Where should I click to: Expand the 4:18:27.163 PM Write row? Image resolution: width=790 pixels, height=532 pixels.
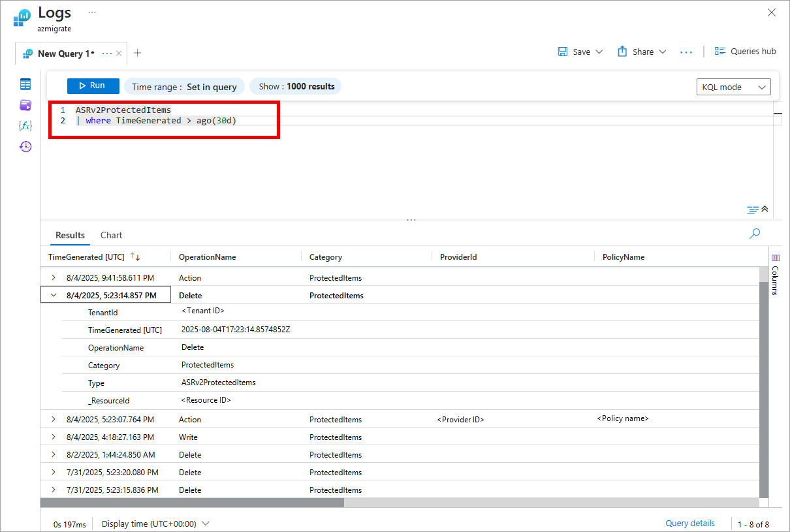(54, 437)
